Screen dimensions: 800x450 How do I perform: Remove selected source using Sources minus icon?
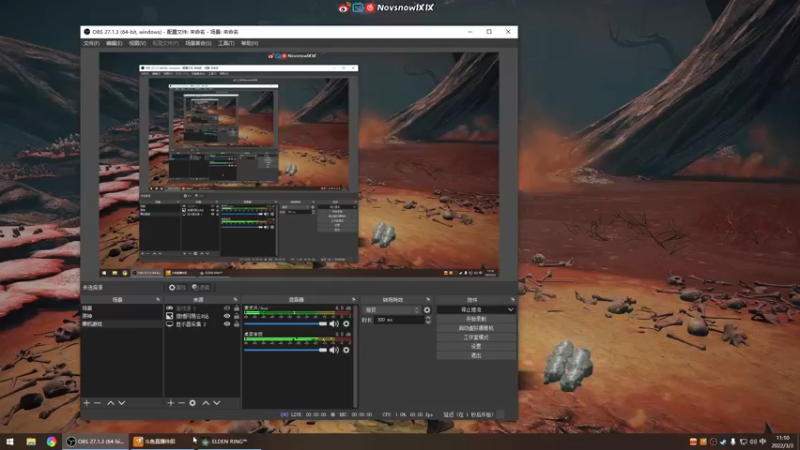point(181,403)
